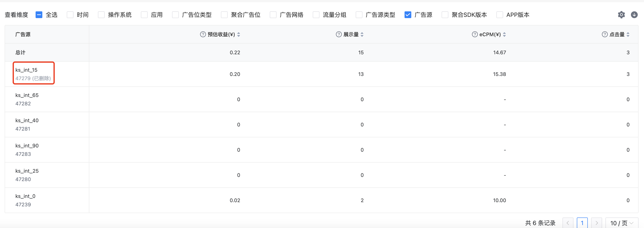Click total impressions value 15
The height and width of the screenshot is (228, 644).
(x=361, y=52)
